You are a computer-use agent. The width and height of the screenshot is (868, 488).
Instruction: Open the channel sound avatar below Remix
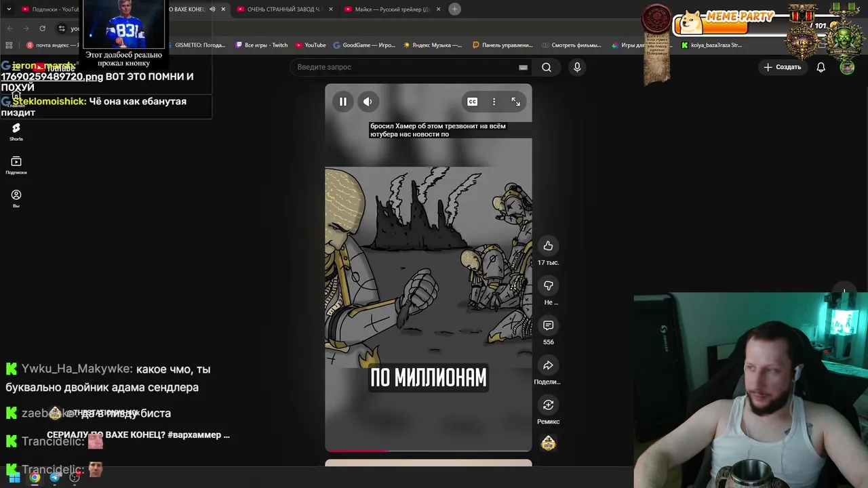click(x=548, y=443)
